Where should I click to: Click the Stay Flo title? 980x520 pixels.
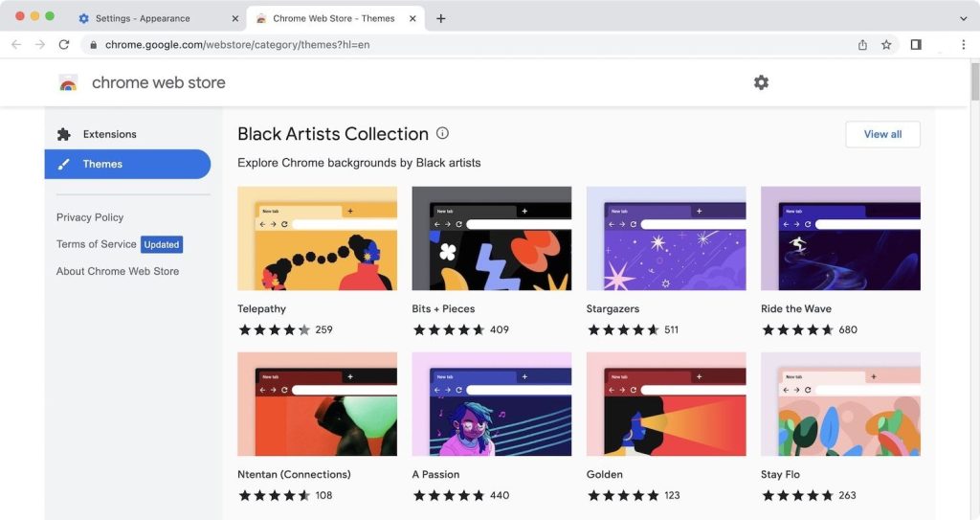(x=780, y=474)
